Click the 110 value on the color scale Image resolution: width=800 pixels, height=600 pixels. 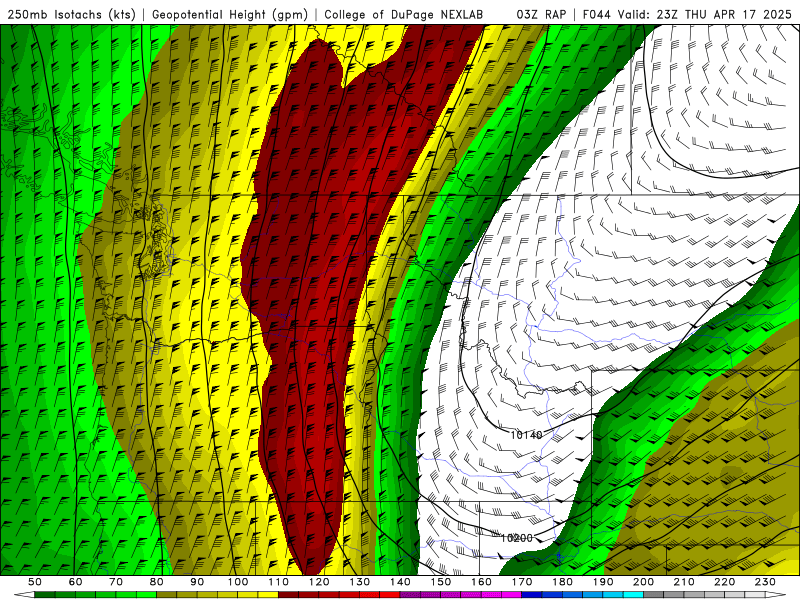tap(279, 582)
